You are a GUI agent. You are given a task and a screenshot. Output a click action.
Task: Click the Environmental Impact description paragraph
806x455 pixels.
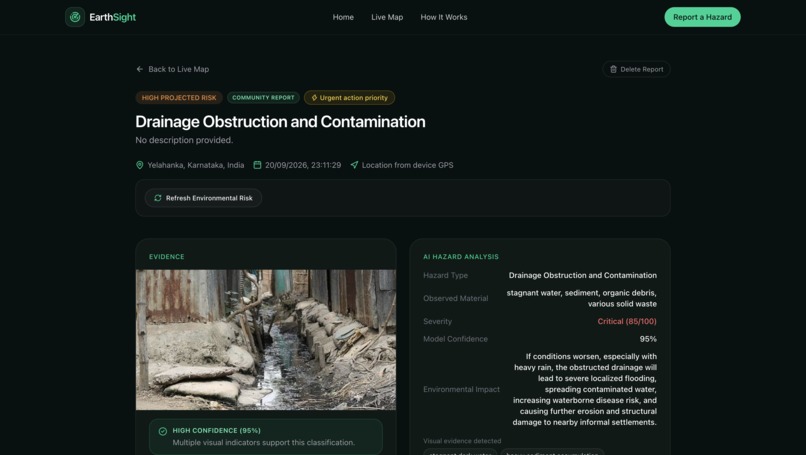tap(584, 389)
